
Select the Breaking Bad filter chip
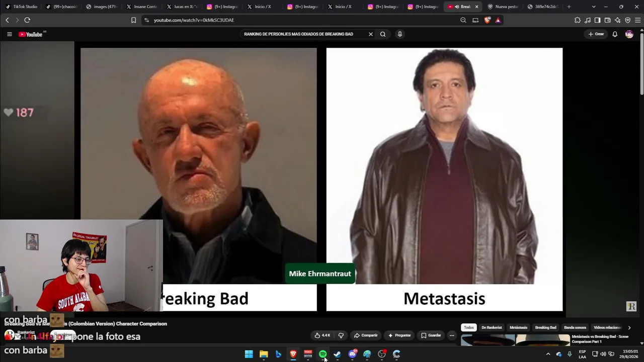coord(545,327)
